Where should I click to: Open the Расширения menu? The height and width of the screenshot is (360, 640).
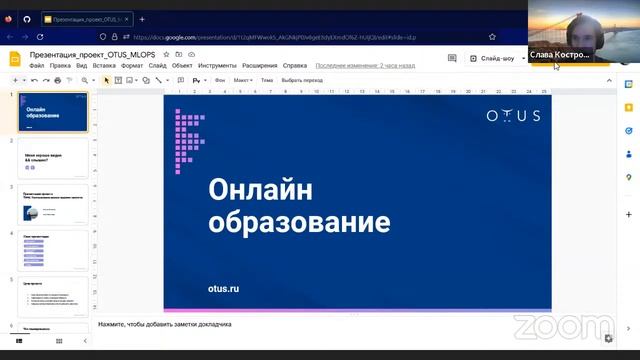[x=260, y=65]
